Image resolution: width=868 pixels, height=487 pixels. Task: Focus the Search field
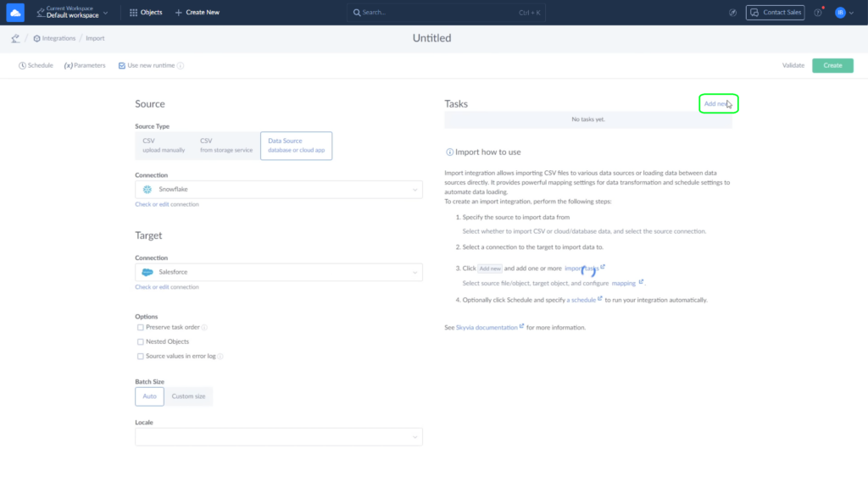[x=446, y=12]
